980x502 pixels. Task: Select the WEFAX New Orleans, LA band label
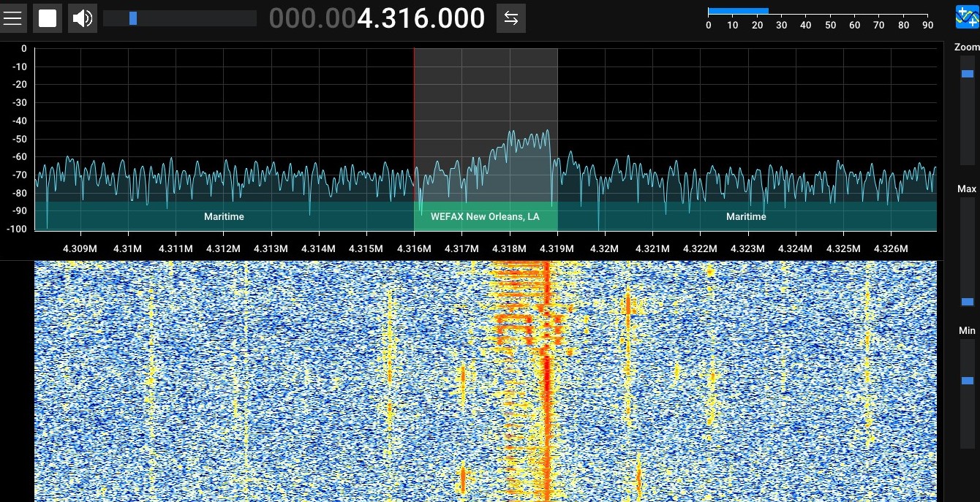(x=486, y=216)
